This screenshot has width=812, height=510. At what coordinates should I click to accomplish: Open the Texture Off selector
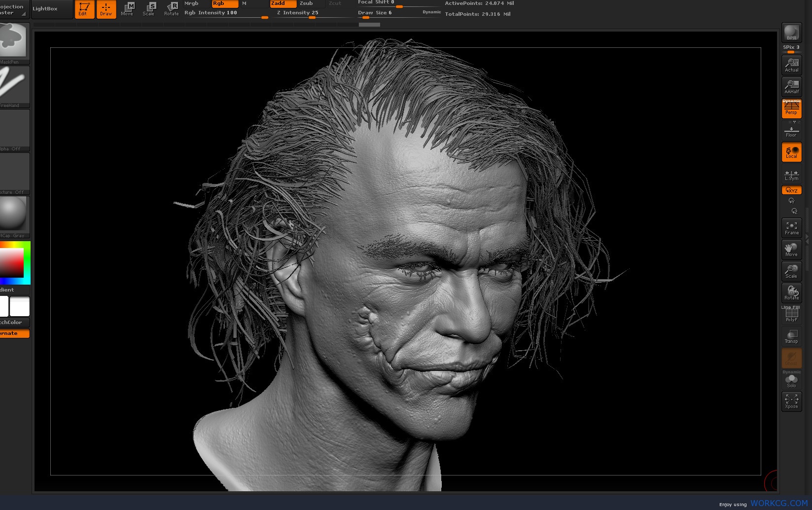coord(14,174)
